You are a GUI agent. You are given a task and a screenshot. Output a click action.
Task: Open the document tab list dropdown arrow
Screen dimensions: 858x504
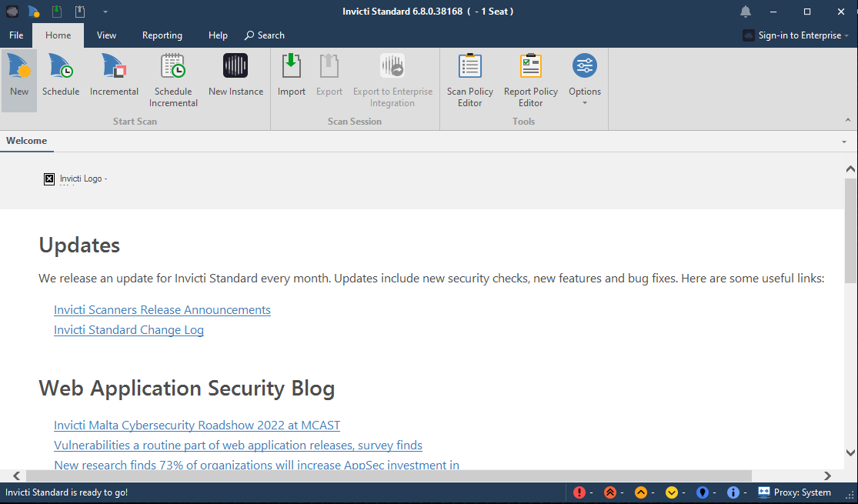(x=844, y=142)
